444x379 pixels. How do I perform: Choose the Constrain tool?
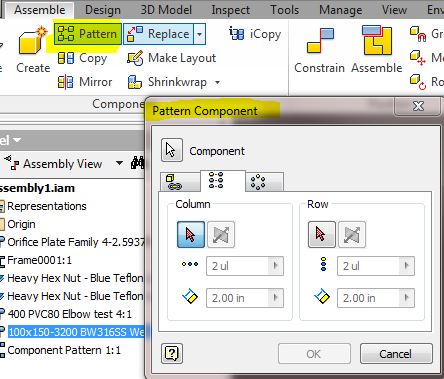(319, 50)
